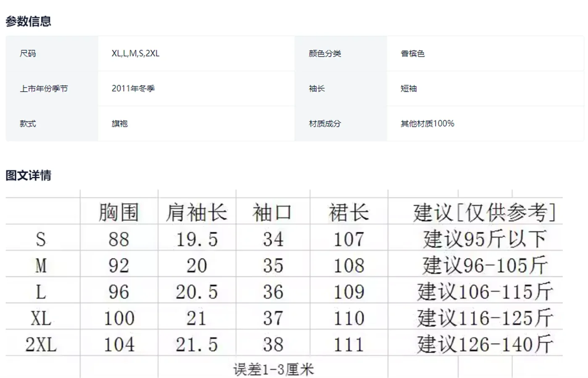The width and height of the screenshot is (588, 378).
Task: Click dress length 111
Action: pyautogui.click(x=349, y=344)
